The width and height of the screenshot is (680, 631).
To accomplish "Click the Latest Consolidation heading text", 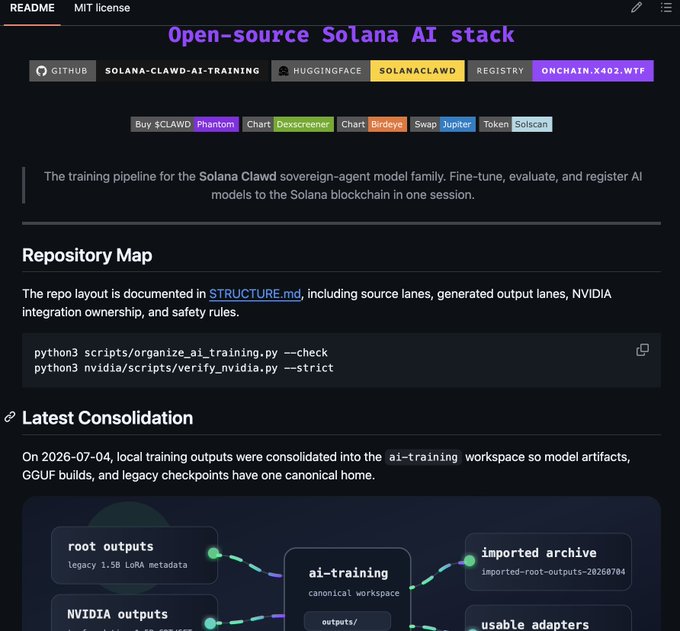I will click(108, 418).
